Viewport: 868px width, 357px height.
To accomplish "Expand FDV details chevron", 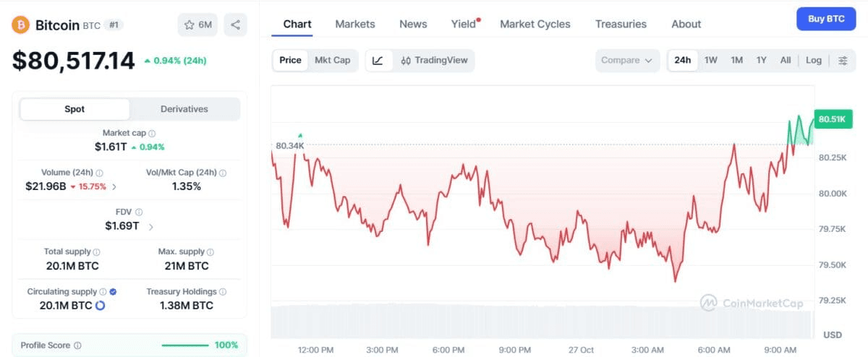I will point(150,226).
